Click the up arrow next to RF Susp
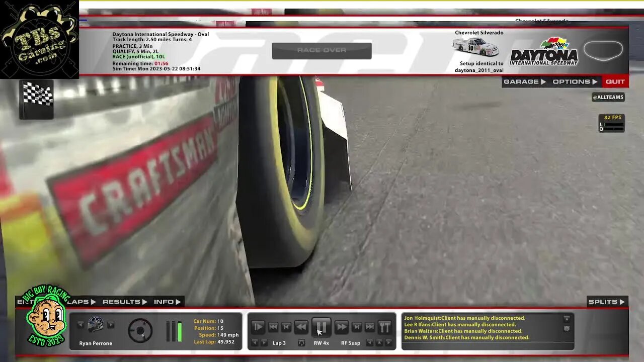The height and width of the screenshot is (362, 644). [379, 343]
